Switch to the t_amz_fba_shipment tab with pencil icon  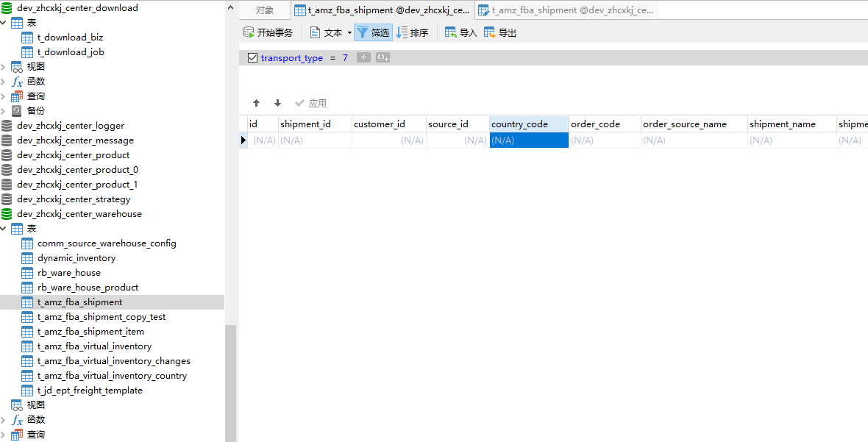tap(566, 10)
